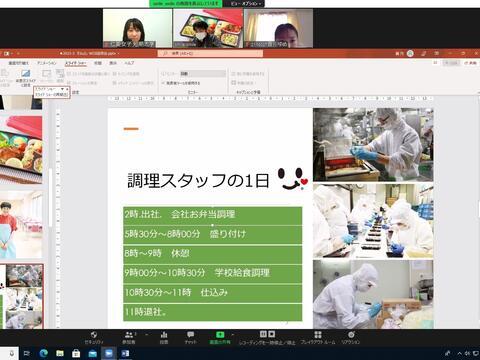480x360 pixels.
Task: Select the top kitchen photo on slide
Action: point(373,145)
